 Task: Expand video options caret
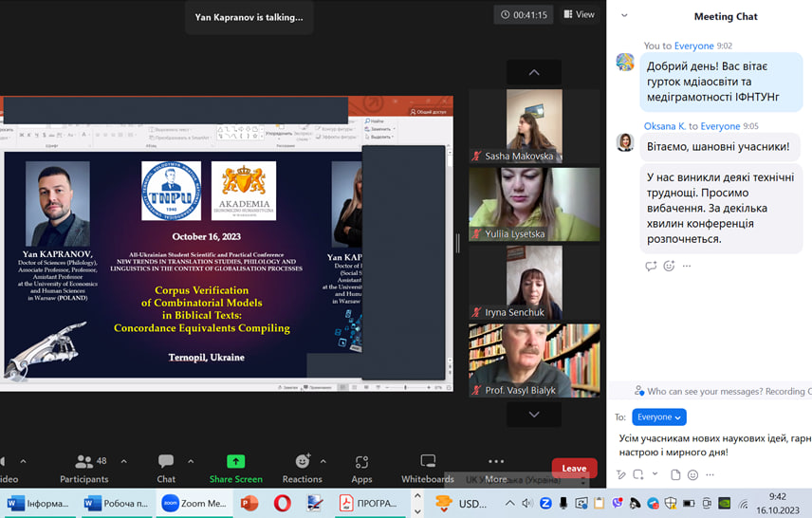coord(24,461)
